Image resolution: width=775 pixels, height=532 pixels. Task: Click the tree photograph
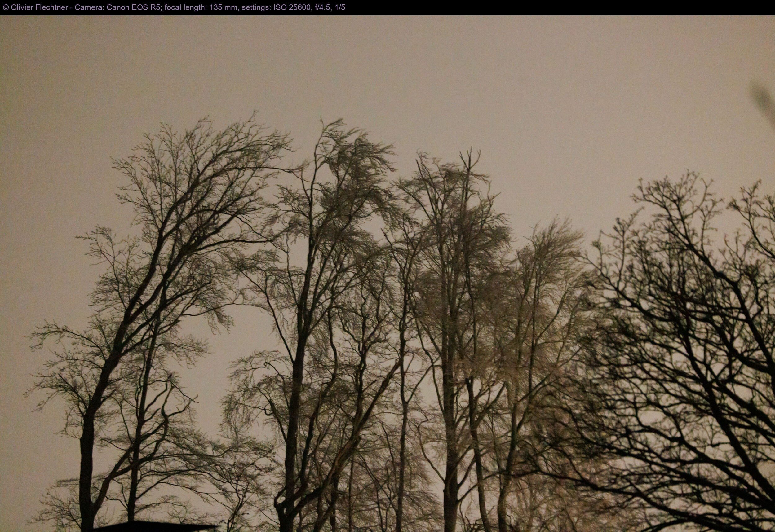point(387,274)
